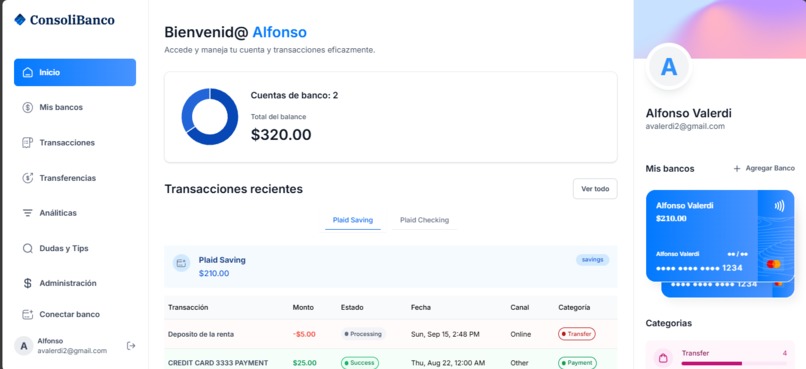Go to Transacciones in the sidebar
The image size is (806, 369).
75,143
